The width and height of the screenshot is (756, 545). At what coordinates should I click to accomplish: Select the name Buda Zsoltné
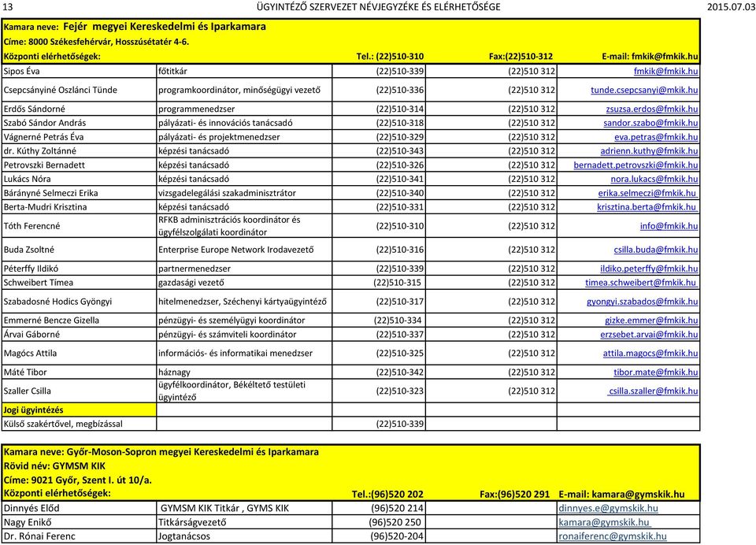29,250
